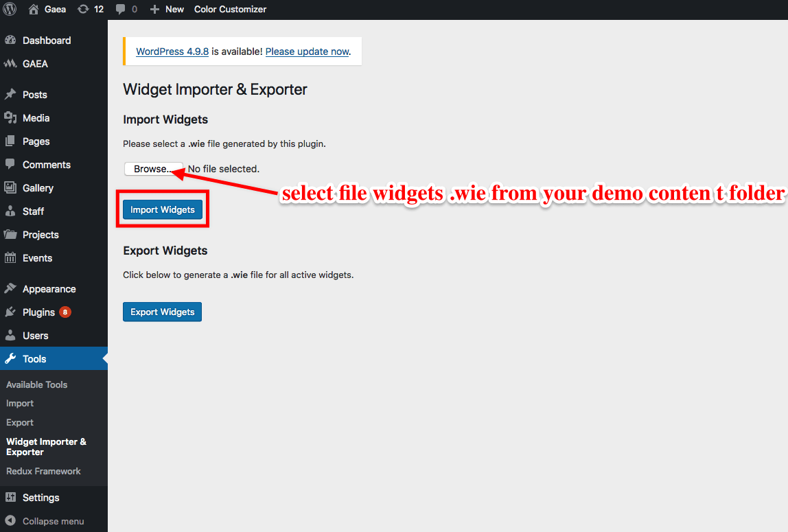The width and height of the screenshot is (788, 532).
Task: Follow the Please update now link
Action: (307, 51)
